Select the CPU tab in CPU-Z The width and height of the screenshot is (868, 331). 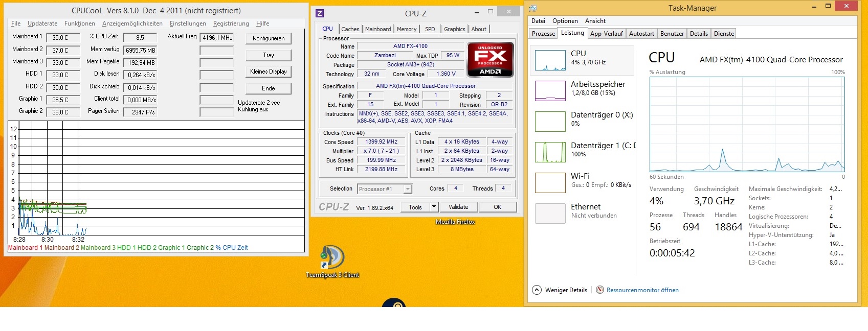[328, 29]
